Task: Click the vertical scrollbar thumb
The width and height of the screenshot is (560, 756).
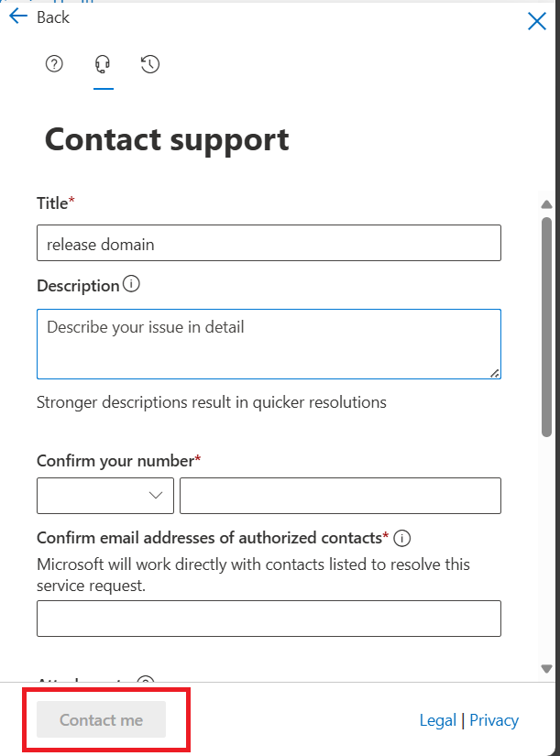Action: (x=546, y=321)
